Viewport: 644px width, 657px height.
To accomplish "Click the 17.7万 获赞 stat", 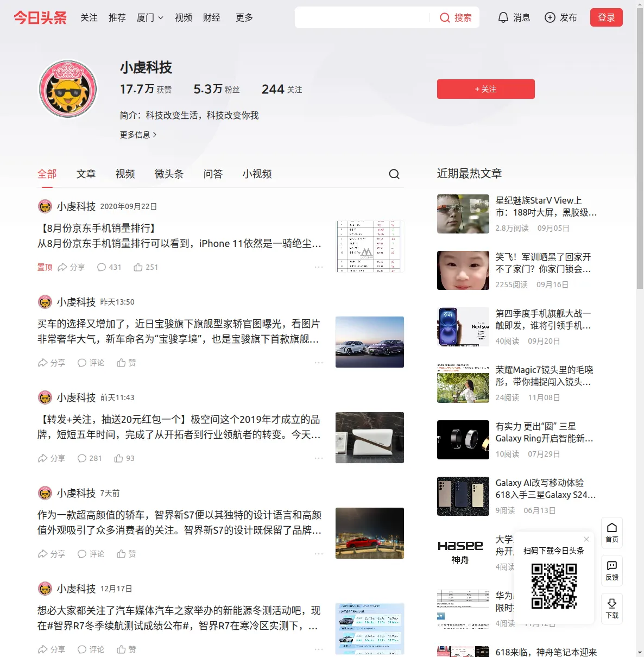I will (146, 89).
